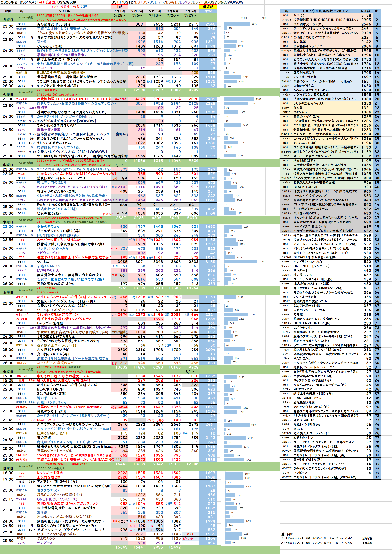This screenshot has width=392, height=554.
Task: Click the 4199 value in 幼女戦記 row
Action: pyautogui.click(x=122, y=213)
